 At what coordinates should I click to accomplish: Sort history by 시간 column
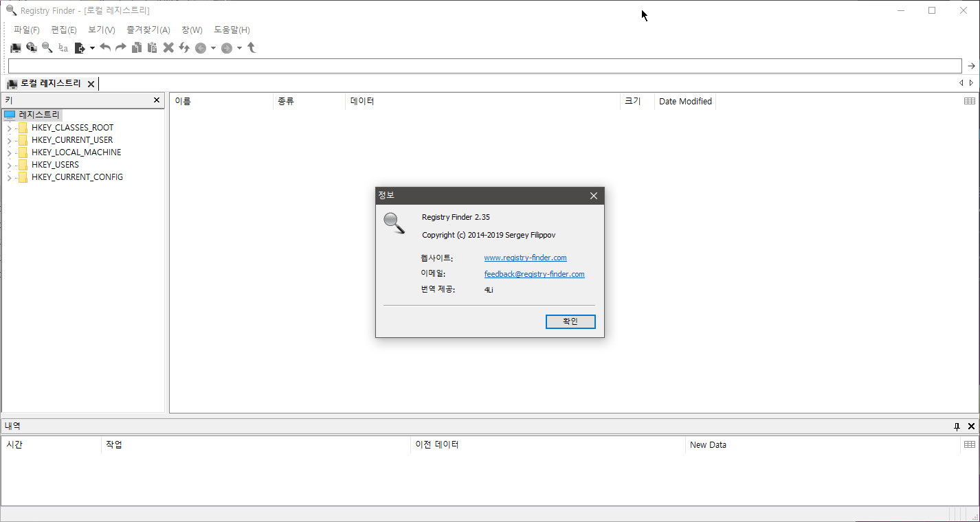click(x=51, y=444)
